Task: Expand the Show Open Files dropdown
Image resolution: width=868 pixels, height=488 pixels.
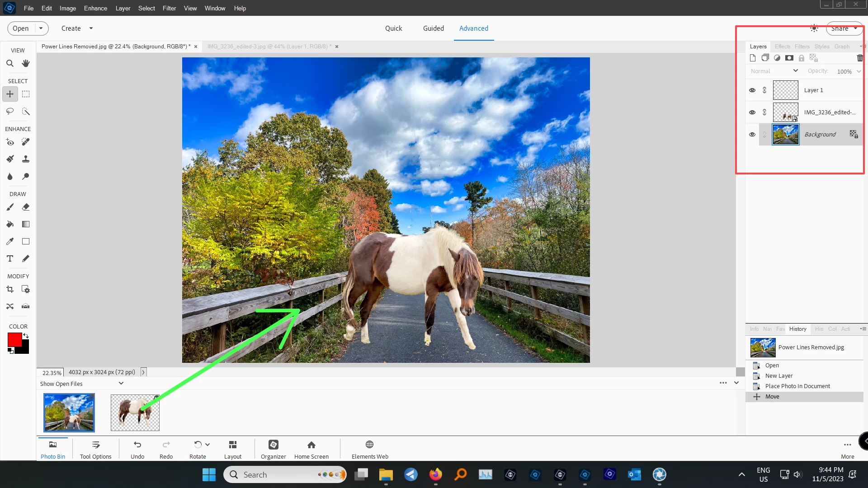Action: 121,383
